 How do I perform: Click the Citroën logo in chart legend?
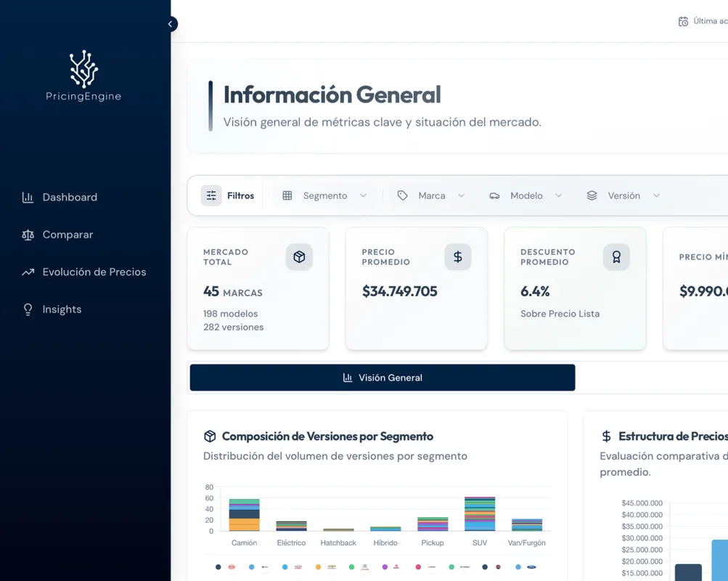pyautogui.click(x=365, y=567)
